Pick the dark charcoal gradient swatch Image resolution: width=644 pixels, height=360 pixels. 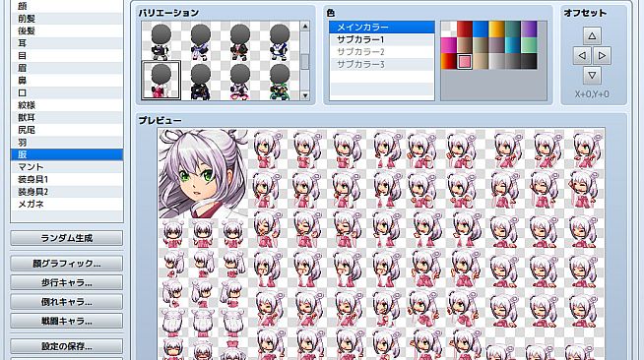(529, 61)
